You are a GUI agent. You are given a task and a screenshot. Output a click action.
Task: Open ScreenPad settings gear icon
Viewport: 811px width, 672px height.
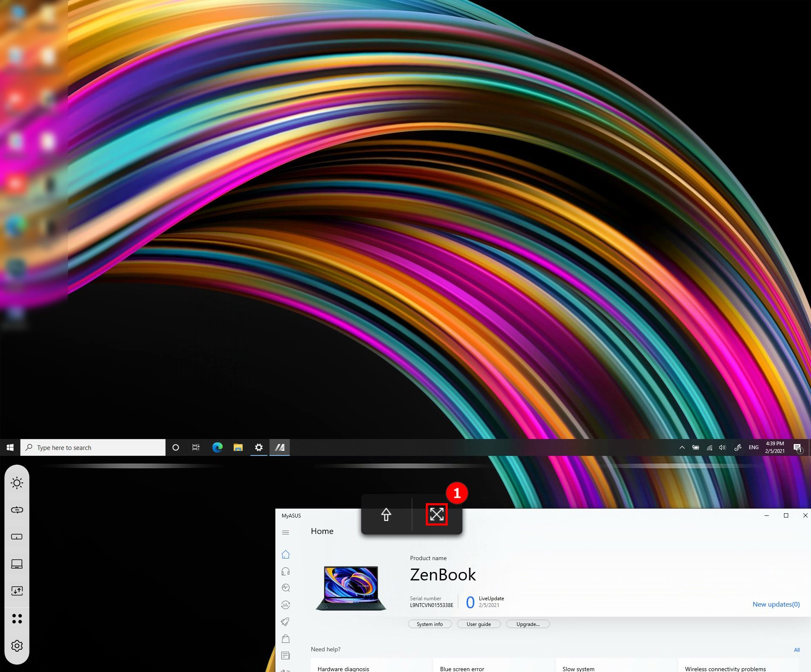[17, 646]
